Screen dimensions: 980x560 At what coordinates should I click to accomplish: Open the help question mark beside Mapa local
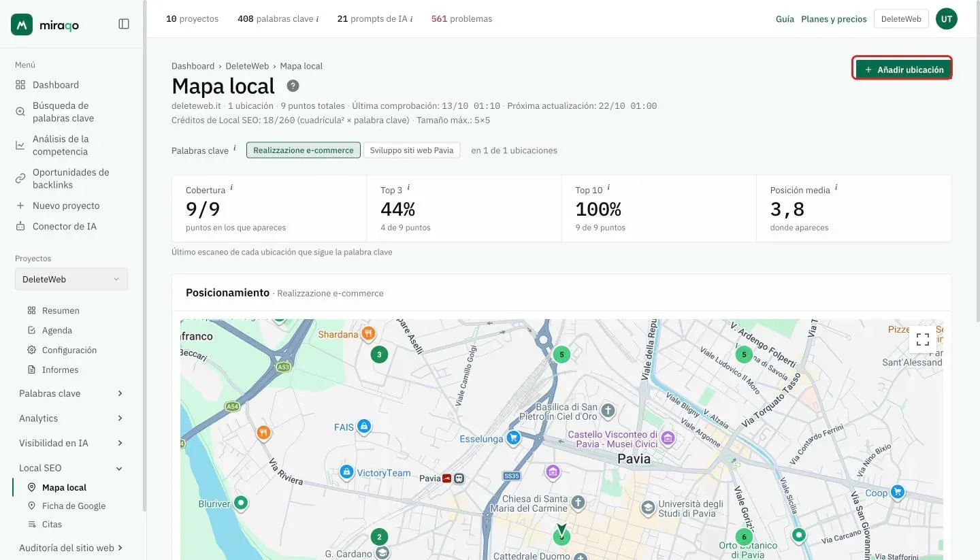pos(293,86)
